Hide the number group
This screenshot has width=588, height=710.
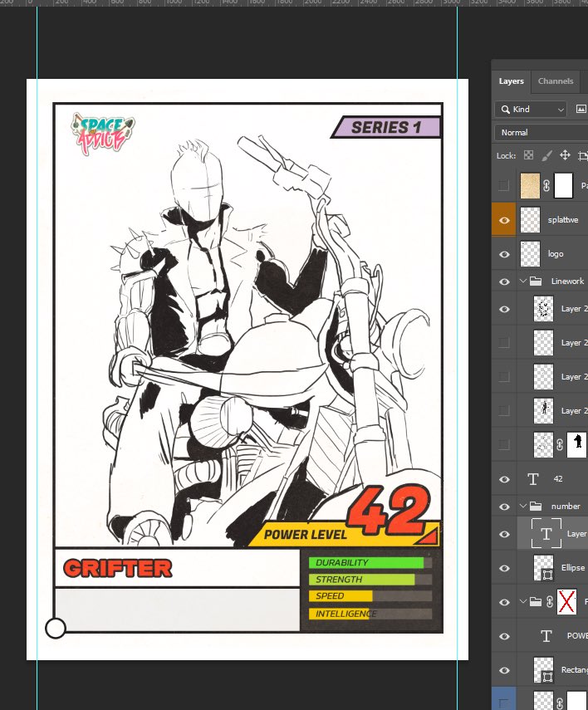pos(504,507)
